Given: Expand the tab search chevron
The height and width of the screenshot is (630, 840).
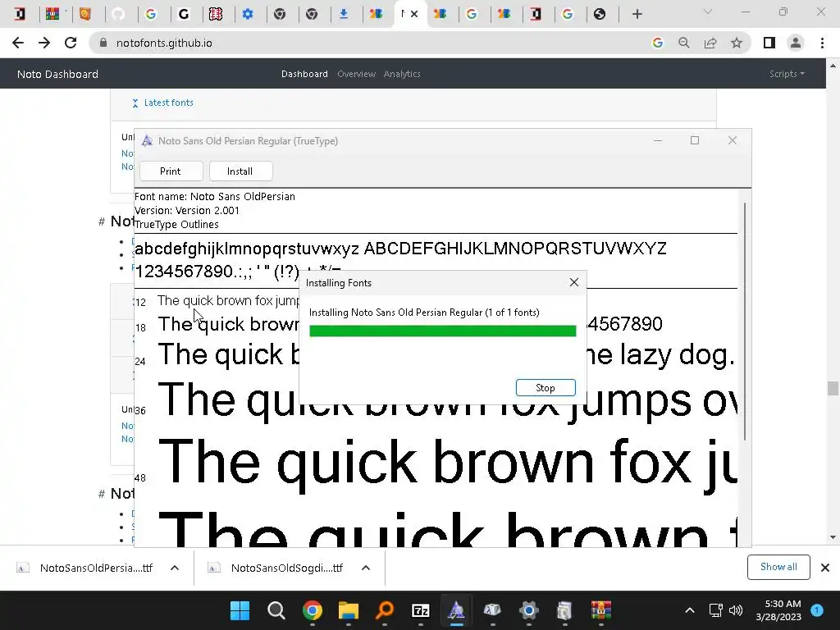Looking at the screenshot, I should (708, 11).
